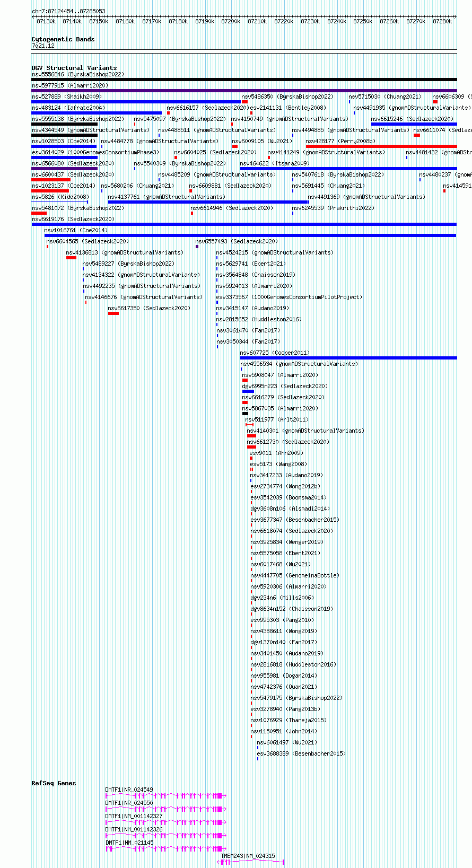Select the Cytogenetic Bands track title
This screenshot has height=868, width=472.
pyautogui.click(x=63, y=39)
